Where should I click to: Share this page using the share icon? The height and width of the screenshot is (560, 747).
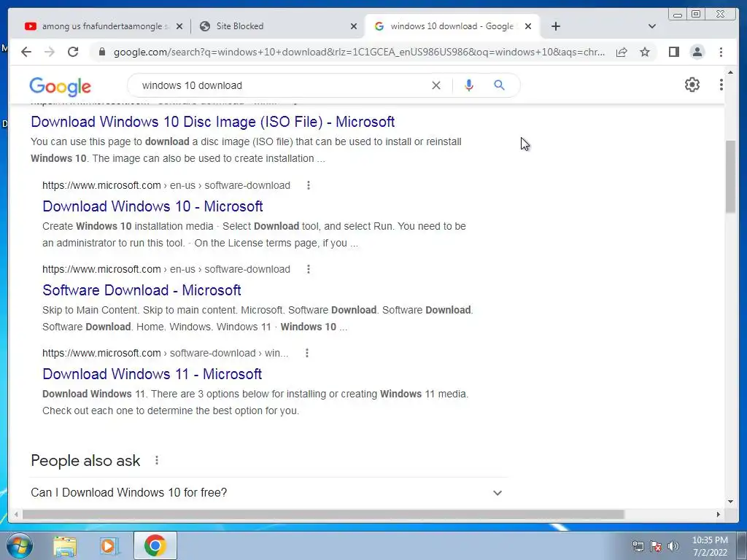click(x=622, y=52)
